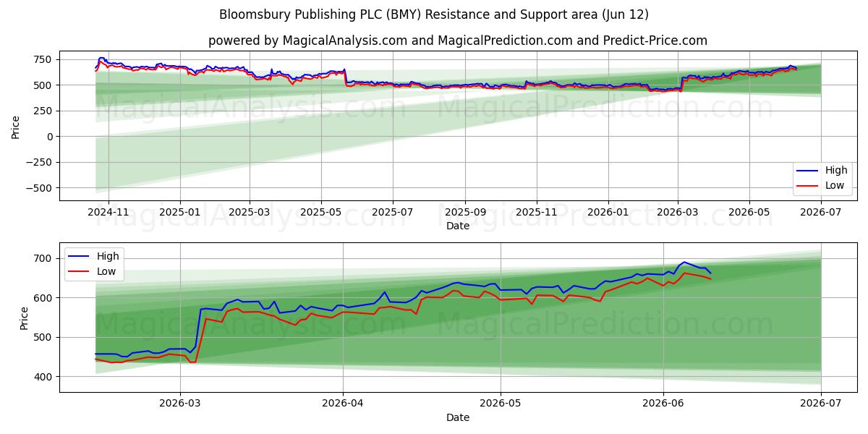Click the '2025-07' date tick on the top chart
The width and height of the screenshot is (868, 434).
click(x=392, y=213)
